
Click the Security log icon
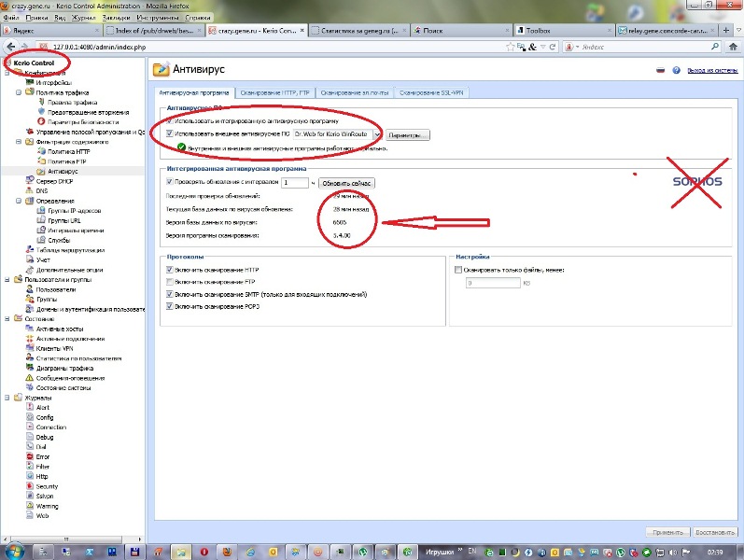28,486
